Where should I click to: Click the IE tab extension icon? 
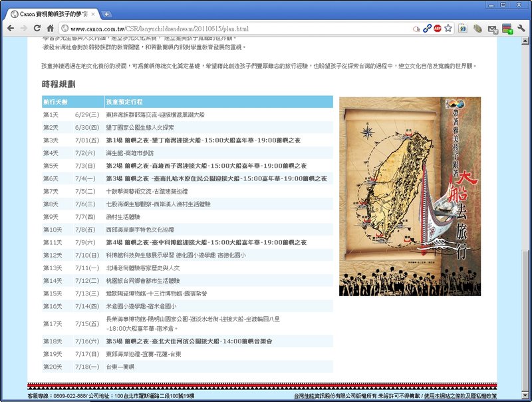click(x=463, y=29)
